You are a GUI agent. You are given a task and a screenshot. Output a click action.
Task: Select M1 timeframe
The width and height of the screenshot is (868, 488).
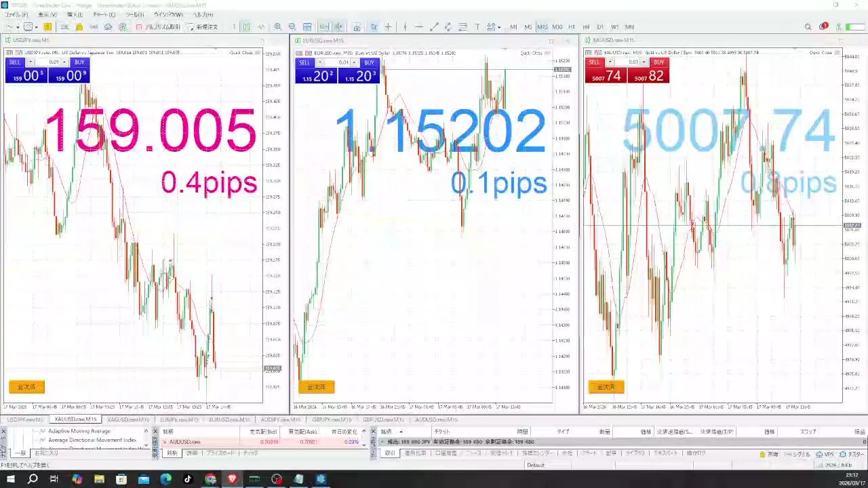[x=513, y=27]
